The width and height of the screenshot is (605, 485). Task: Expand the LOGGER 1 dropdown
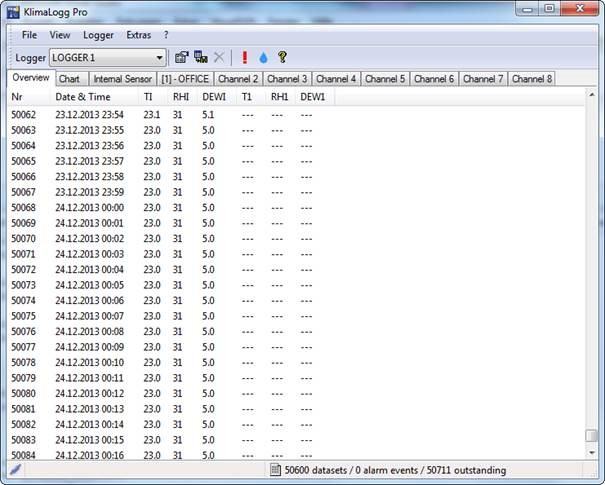[x=159, y=58]
